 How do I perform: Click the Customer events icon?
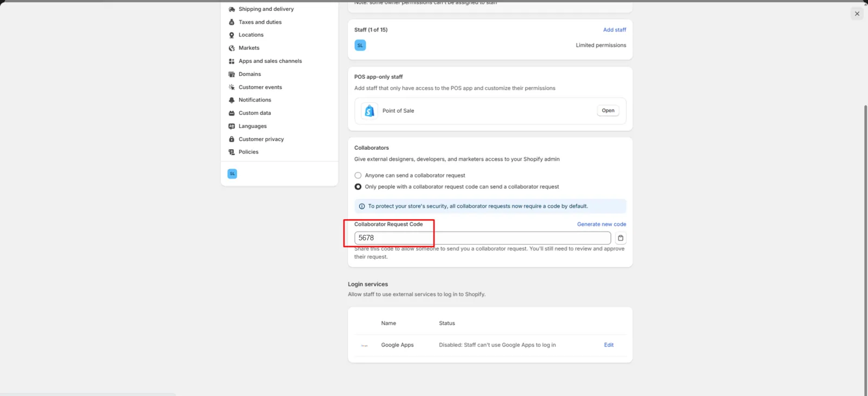click(232, 87)
